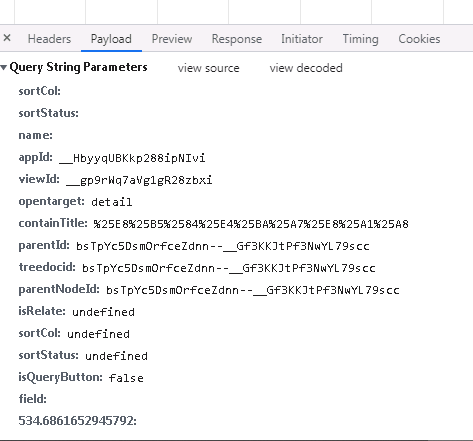Close the request details panel
This screenshot has width=473, height=441.
click(x=7, y=38)
